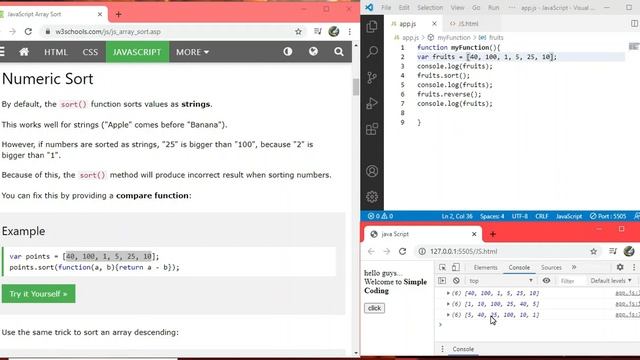Click Spaces: 4 in status bar

tap(492, 216)
